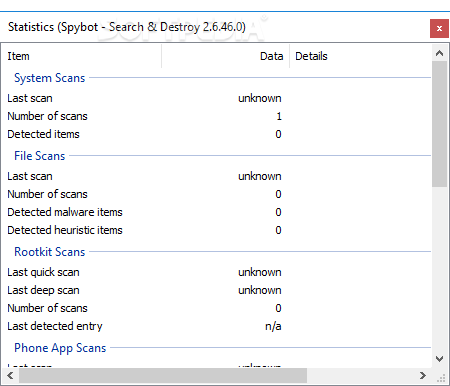This screenshot has width=450, height=386.
Task: Click the vertical scrollbar up arrow
Action: pyautogui.click(x=439, y=53)
